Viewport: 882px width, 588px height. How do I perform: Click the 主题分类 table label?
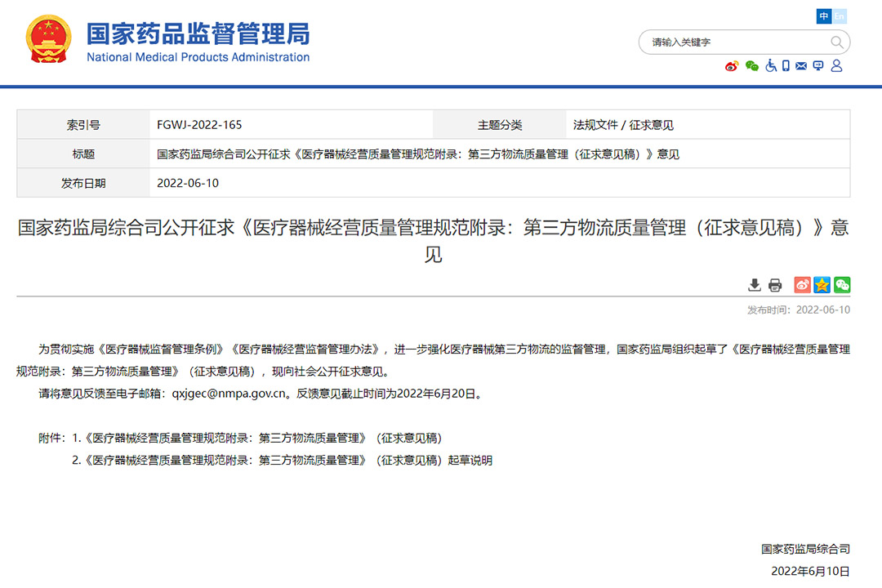tap(500, 125)
